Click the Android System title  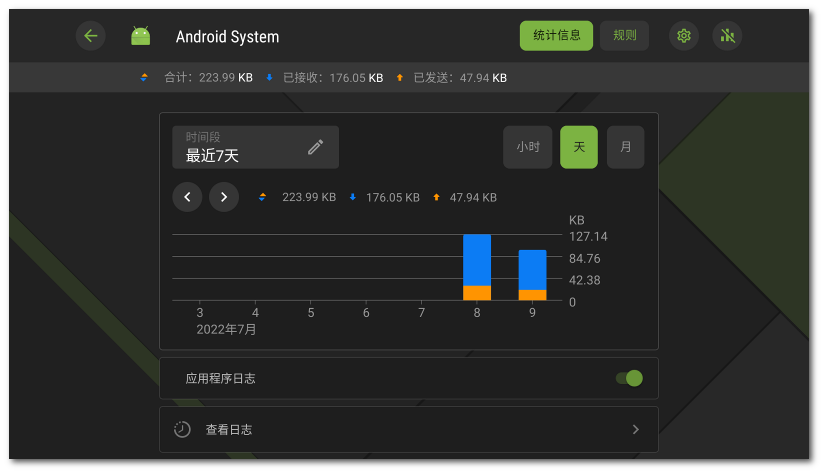pyautogui.click(x=228, y=37)
